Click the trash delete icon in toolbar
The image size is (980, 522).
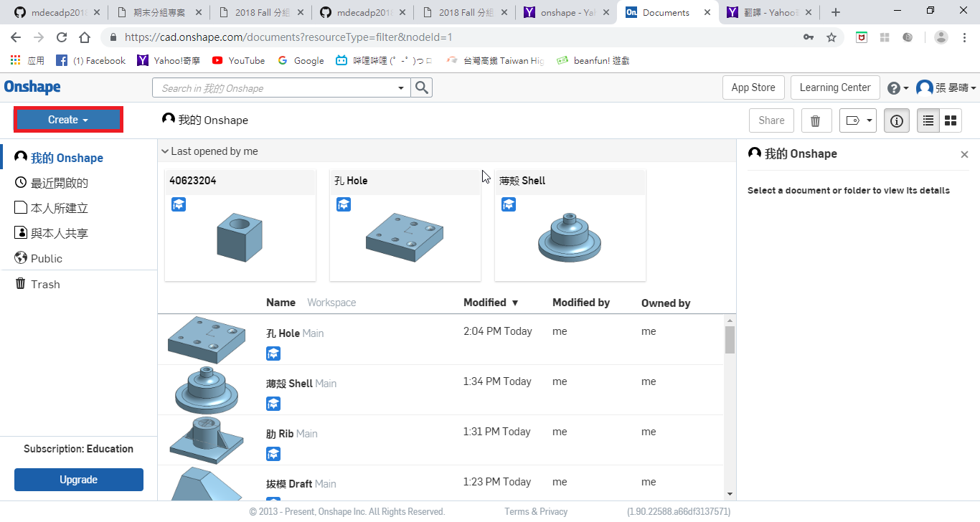pos(816,120)
